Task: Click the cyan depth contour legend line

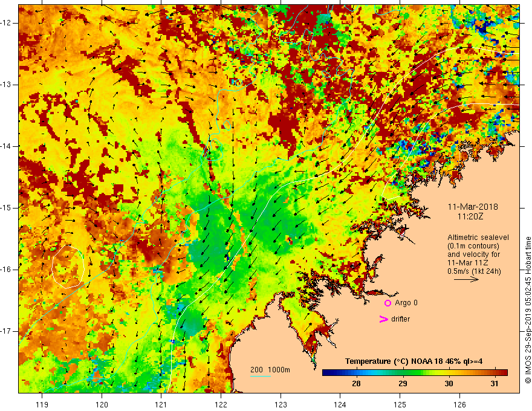Action: (x=261, y=377)
